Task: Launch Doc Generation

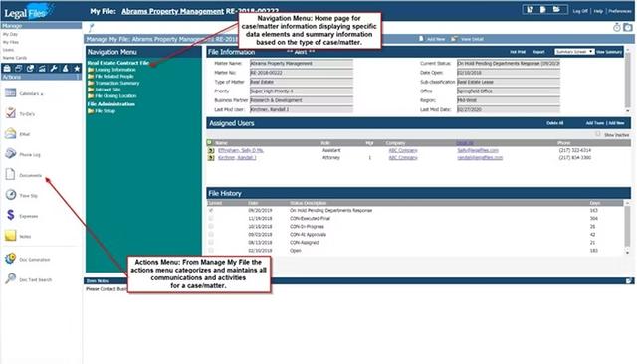Action: pyautogui.click(x=28, y=259)
